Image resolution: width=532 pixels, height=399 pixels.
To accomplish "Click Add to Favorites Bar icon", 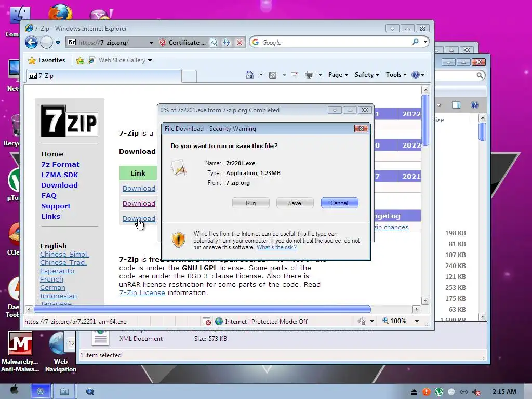I will coord(80,60).
